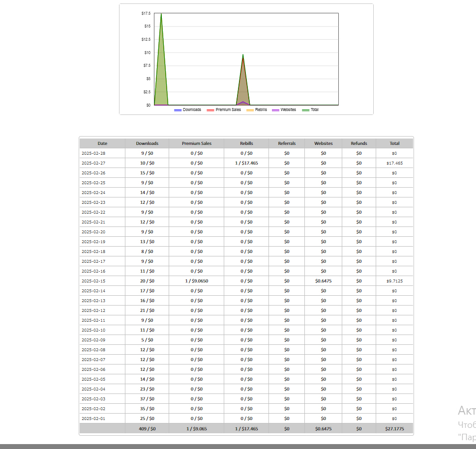Click downloads value 25 / $0

(x=147, y=419)
